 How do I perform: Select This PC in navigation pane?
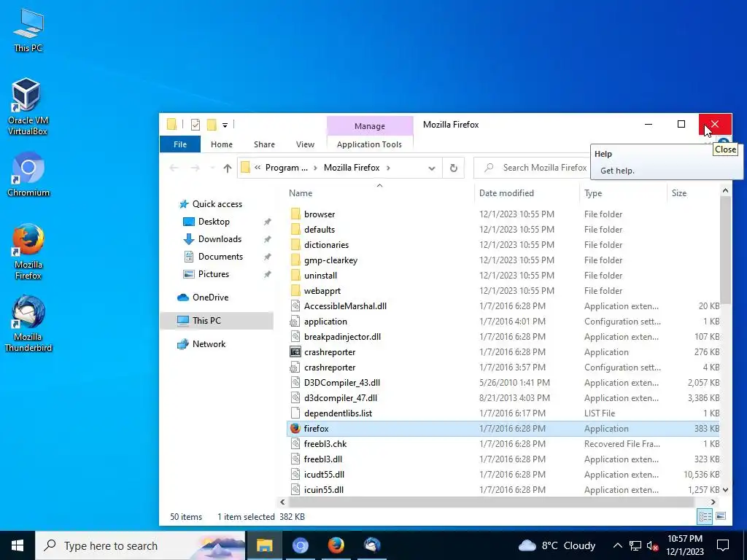217,321
